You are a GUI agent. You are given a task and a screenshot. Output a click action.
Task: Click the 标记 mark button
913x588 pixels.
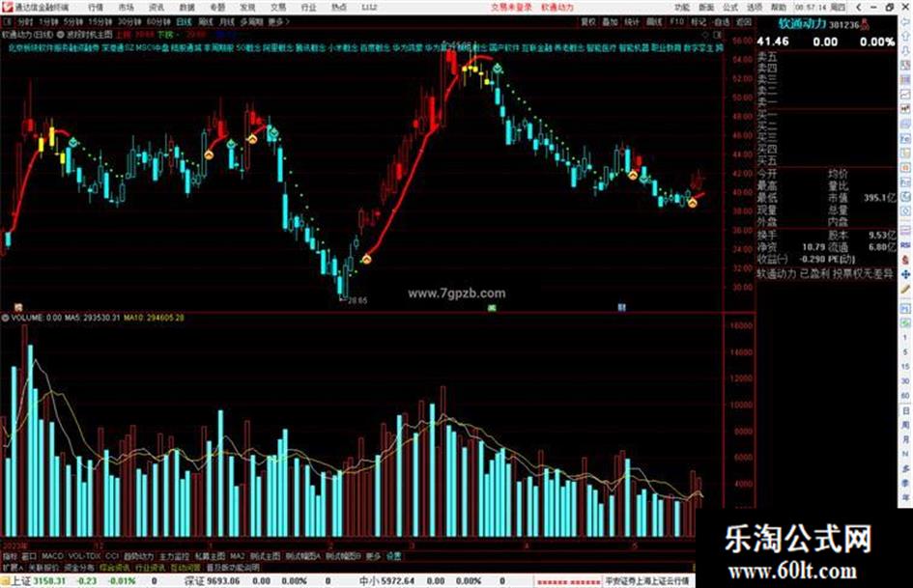tap(699, 21)
